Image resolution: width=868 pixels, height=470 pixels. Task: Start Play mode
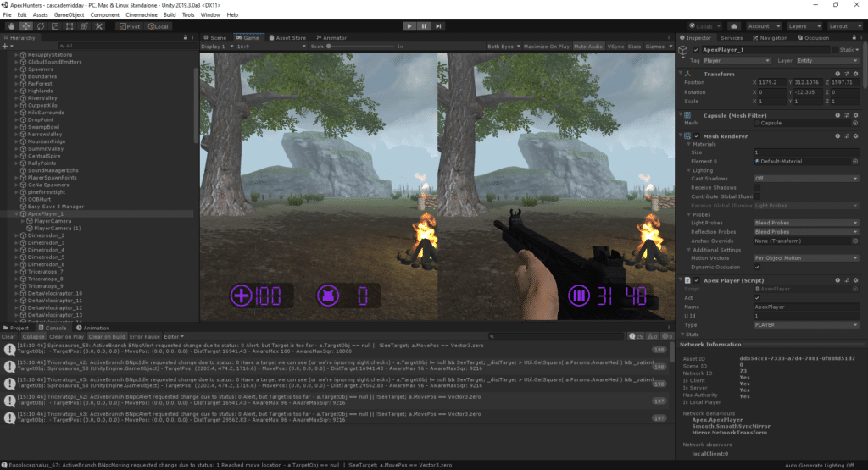coord(409,26)
